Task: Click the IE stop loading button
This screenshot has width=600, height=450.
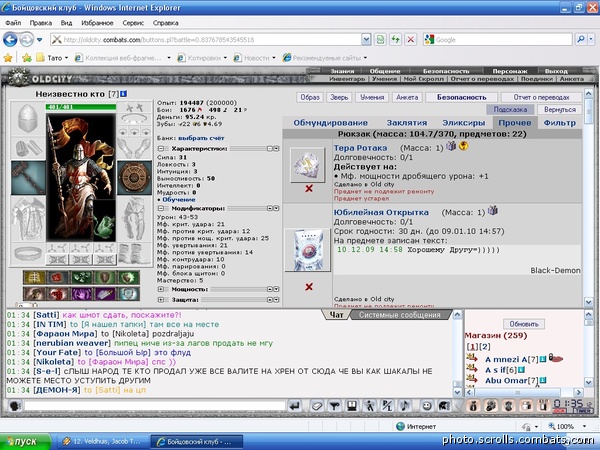Action: 411,39
